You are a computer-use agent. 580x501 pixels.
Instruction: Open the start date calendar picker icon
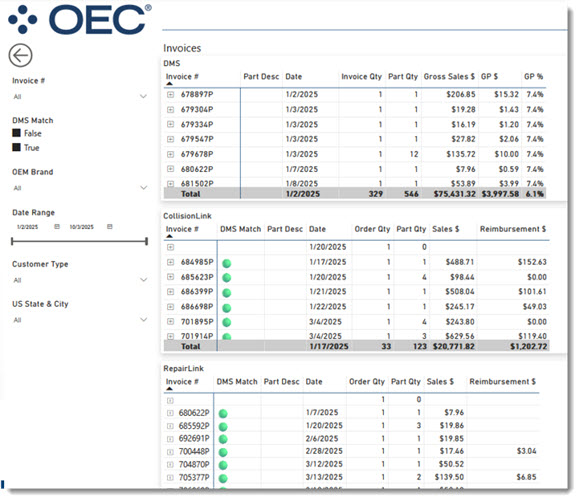pos(57,226)
